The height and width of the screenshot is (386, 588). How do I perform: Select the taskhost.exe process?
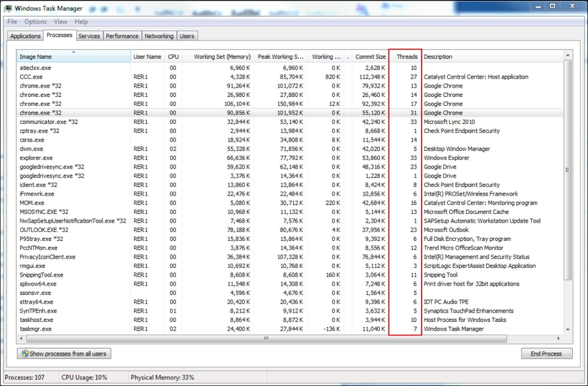290,320
